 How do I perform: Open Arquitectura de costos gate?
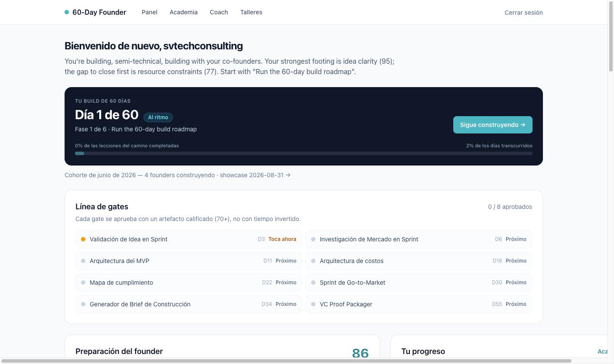(x=419, y=261)
